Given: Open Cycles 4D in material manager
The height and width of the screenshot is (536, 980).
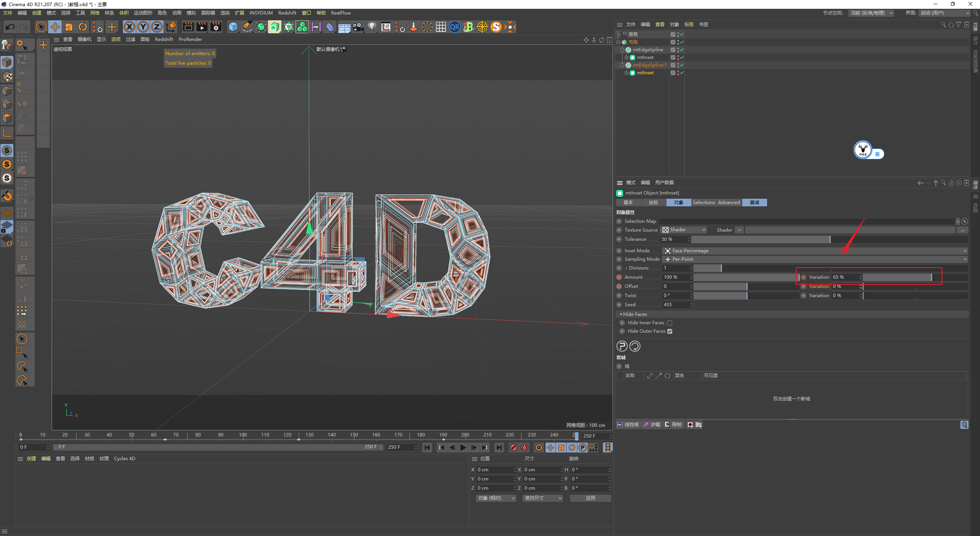Looking at the screenshot, I should tap(124, 459).
